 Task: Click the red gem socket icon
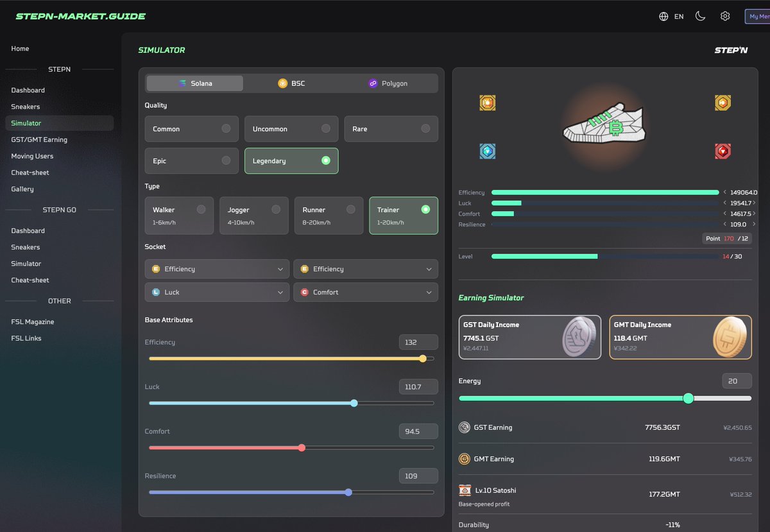723,151
